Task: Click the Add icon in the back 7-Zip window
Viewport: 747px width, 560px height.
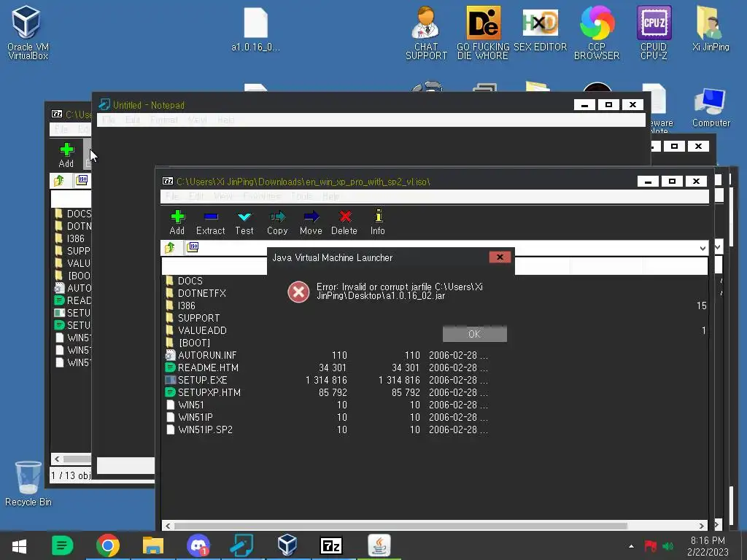Action: (66, 155)
